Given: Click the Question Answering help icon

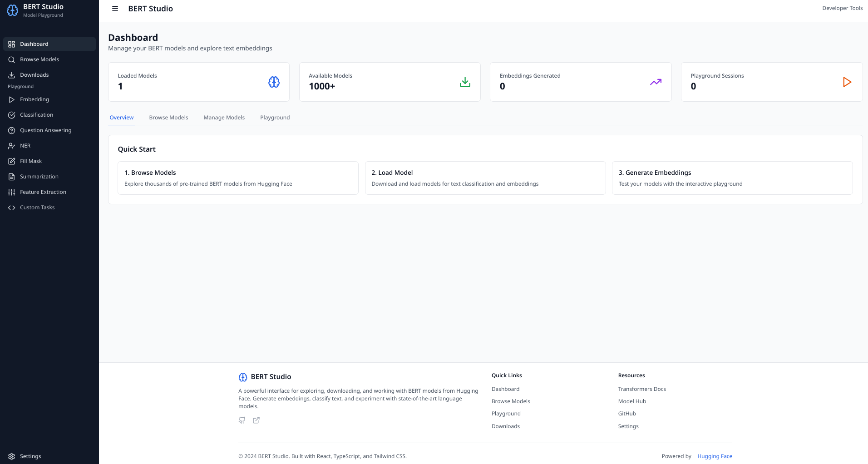Looking at the screenshot, I should (12, 130).
